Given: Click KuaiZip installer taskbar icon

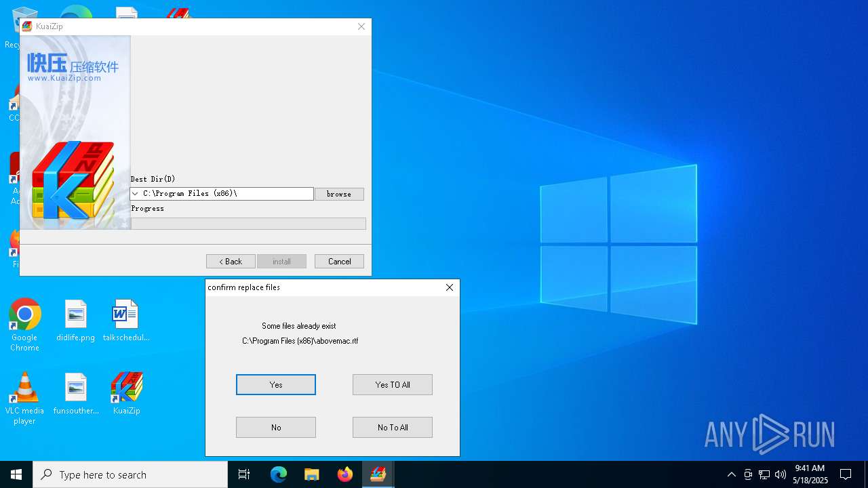Looking at the screenshot, I should (378, 474).
